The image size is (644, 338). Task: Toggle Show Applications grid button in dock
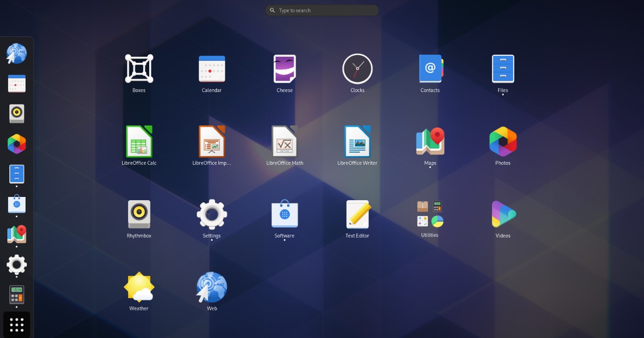coord(17,325)
